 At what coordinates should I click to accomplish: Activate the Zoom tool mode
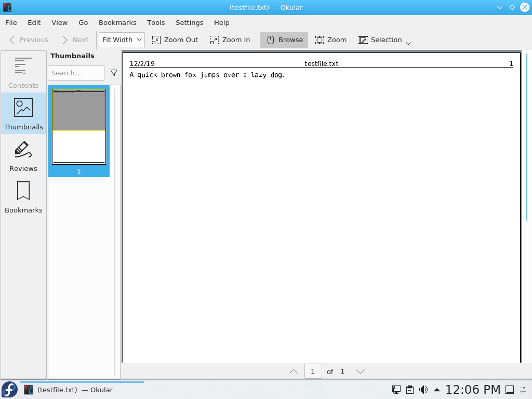[331, 40]
